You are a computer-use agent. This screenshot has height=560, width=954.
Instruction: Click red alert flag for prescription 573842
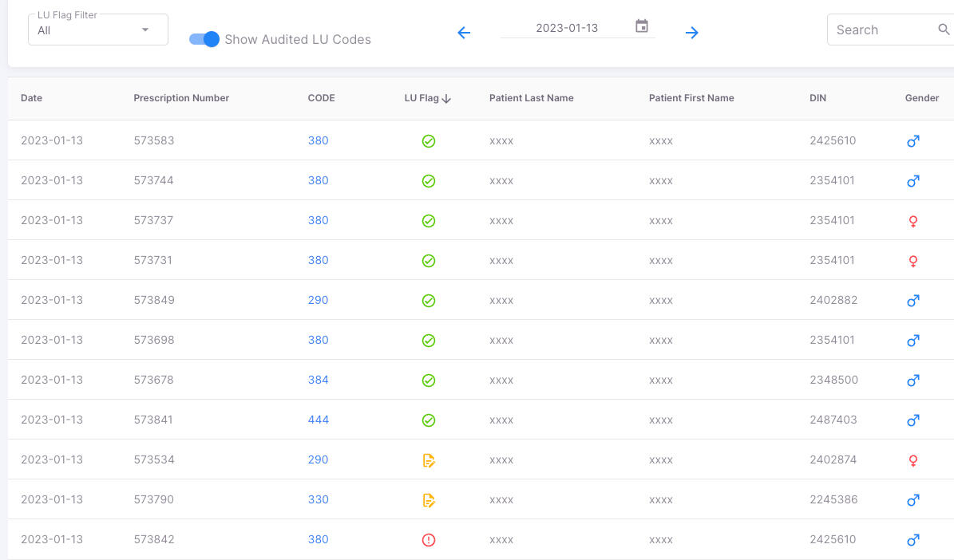[429, 540]
